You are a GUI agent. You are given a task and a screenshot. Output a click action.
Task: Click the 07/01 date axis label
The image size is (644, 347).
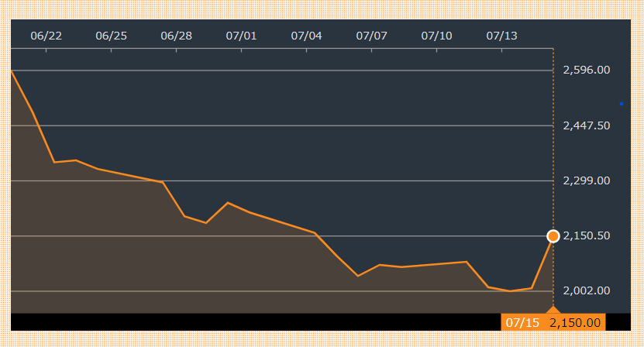[242, 36]
